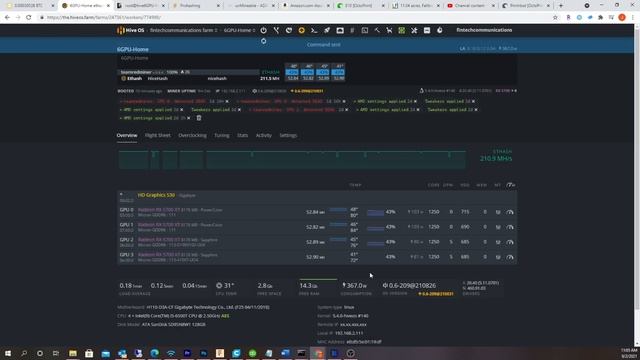Click the GPU 0 fan speed bar
Viewport: 640px width, 360px height.
pos(376,212)
